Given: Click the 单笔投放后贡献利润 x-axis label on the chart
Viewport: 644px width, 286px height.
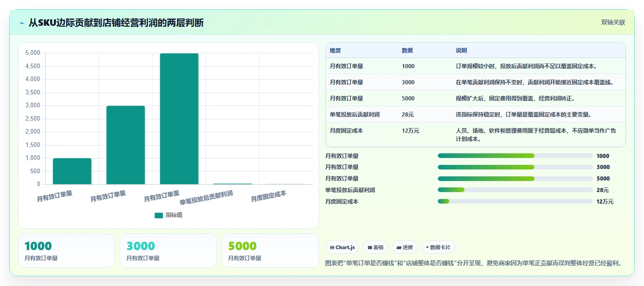Looking at the screenshot, I should pyautogui.click(x=206, y=198).
